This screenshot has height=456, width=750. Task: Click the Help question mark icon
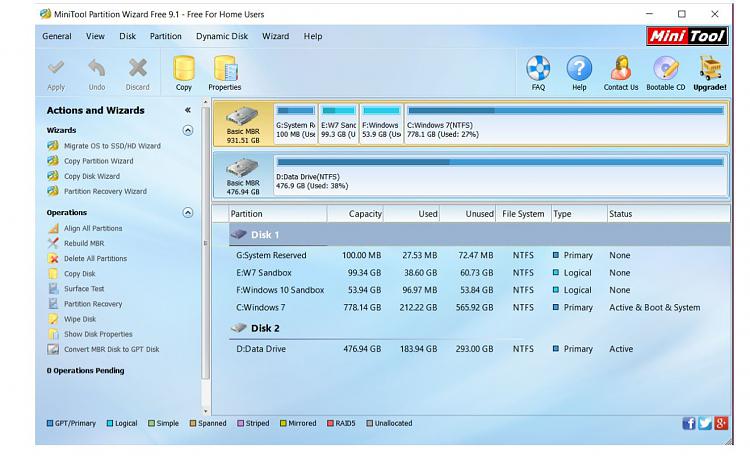point(579,68)
